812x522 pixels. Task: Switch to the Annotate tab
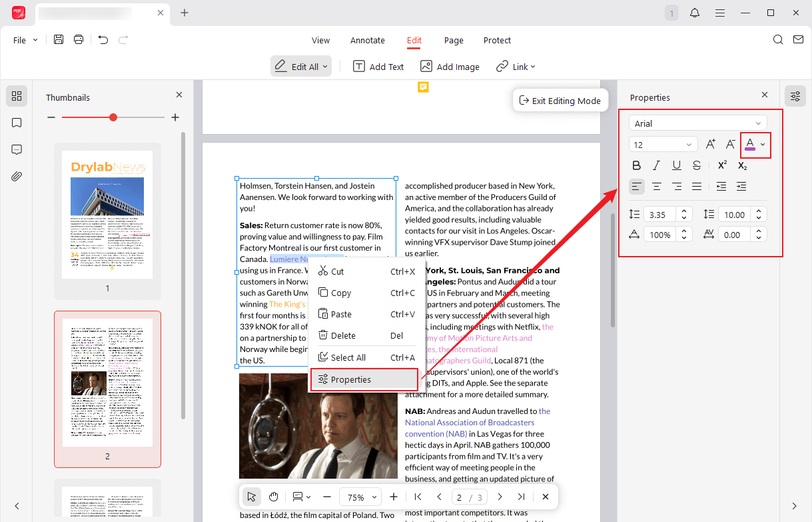coord(367,40)
